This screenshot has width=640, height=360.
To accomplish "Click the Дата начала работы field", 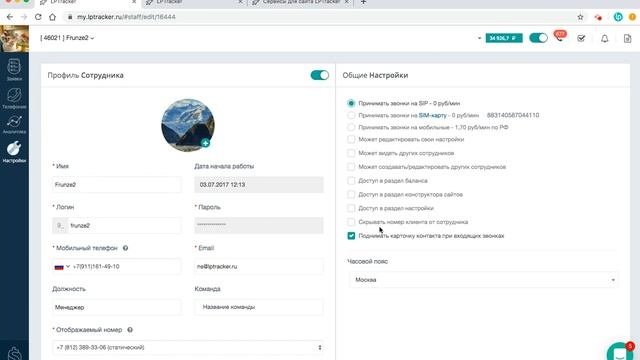I will click(259, 185).
